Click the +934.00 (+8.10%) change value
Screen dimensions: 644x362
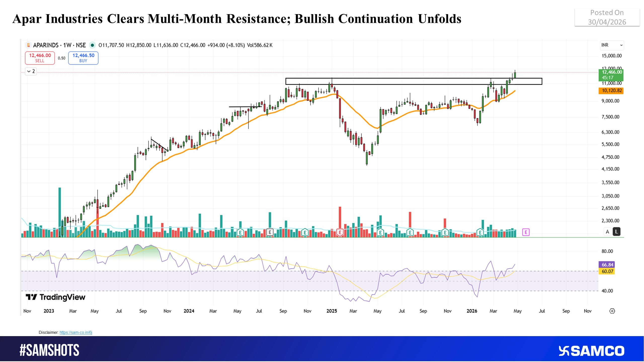point(226,45)
